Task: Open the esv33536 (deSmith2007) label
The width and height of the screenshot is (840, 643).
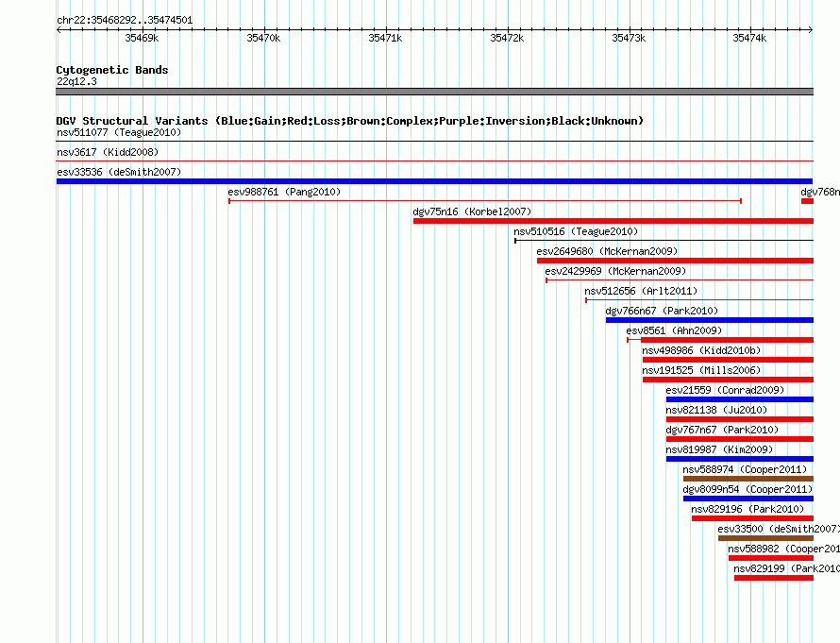Action: click(119, 172)
